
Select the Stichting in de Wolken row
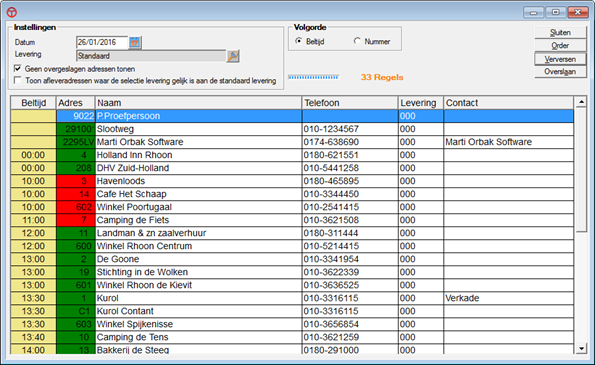292,272
